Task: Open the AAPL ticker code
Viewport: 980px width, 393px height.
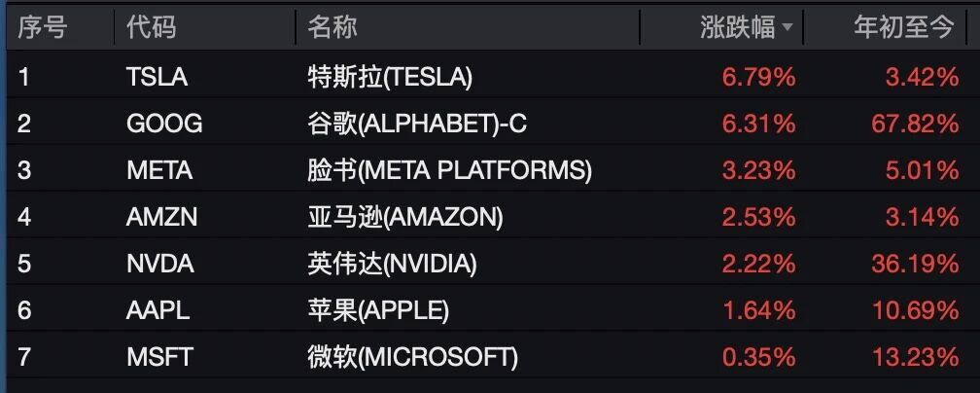Action: coord(158,310)
